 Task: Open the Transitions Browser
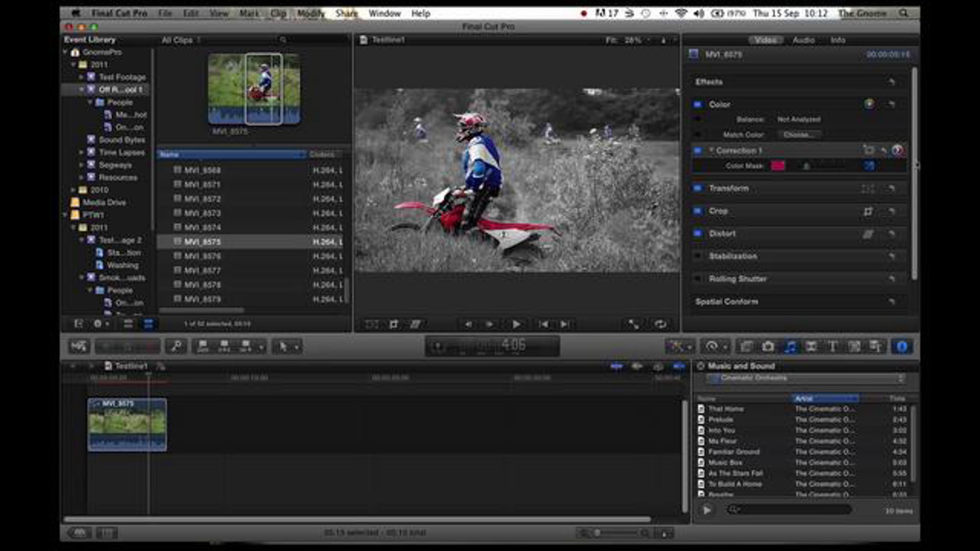tap(811, 347)
